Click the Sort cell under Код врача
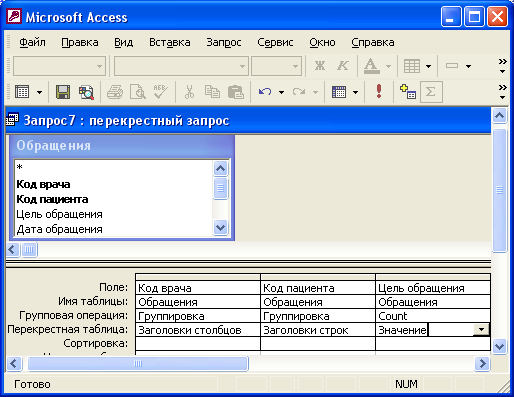 (x=198, y=343)
